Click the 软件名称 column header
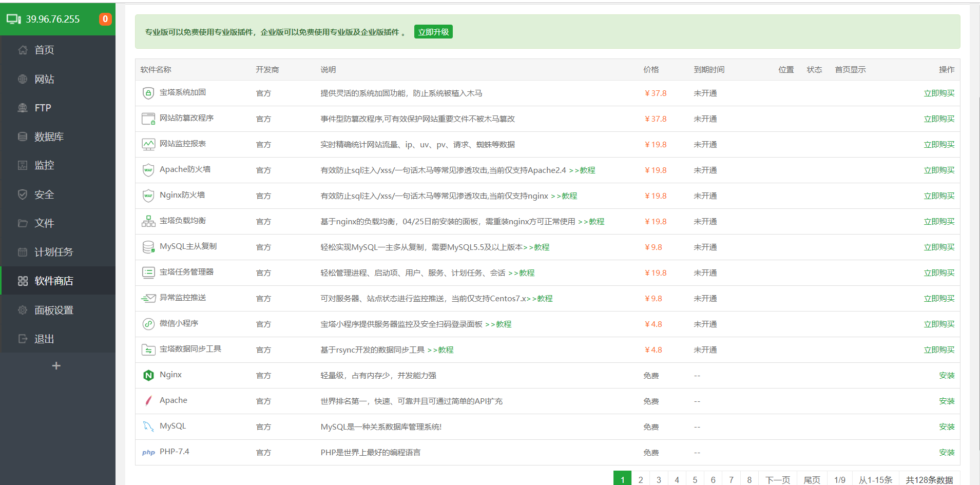Screen dimensions: 980x485 (156, 70)
